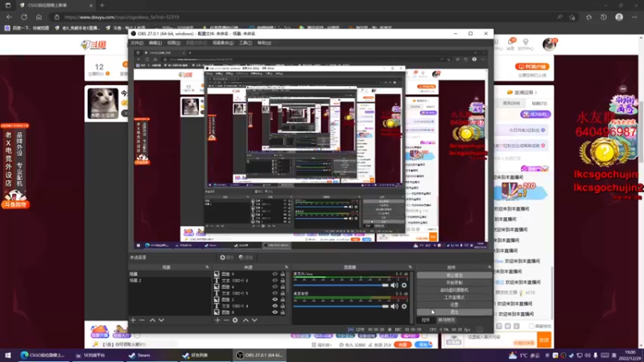The image size is (644, 362).
Task: Open the Windows Start menu
Action: tap(7, 356)
